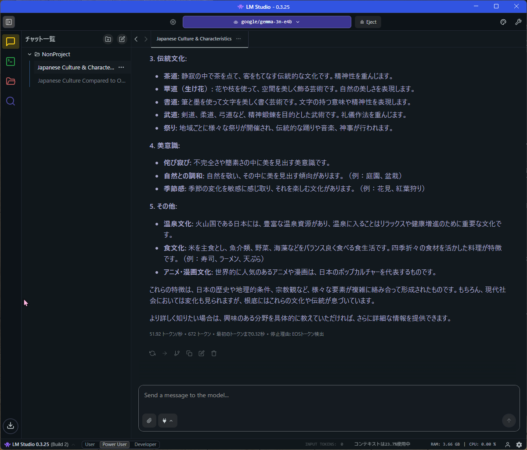Switch to User mode

[89, 444]
